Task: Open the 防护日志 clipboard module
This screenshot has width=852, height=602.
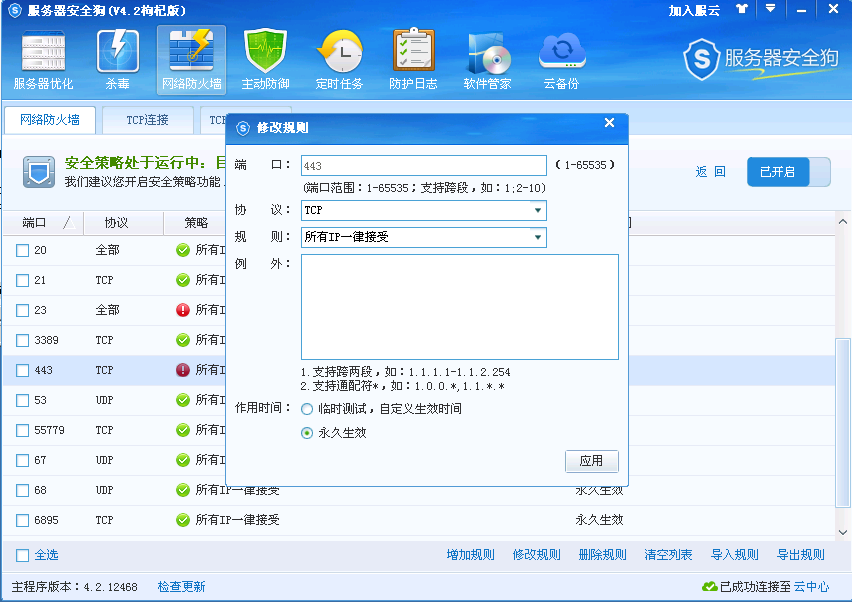Action: (413, 60)
